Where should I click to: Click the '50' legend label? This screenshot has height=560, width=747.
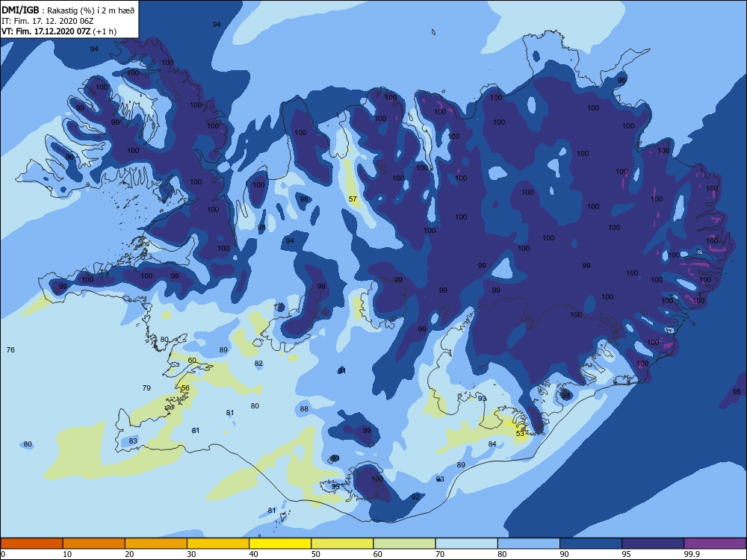pos(315,554)
